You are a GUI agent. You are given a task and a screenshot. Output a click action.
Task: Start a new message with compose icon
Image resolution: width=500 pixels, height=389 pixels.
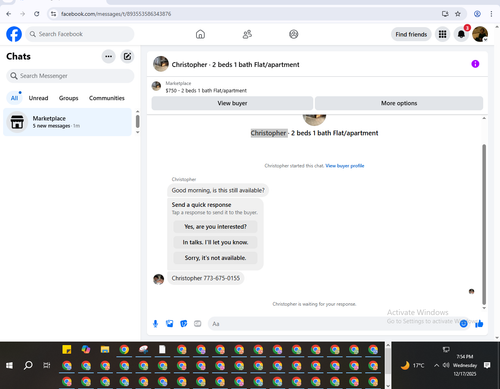pyautogui.click(x=127, y=56)
